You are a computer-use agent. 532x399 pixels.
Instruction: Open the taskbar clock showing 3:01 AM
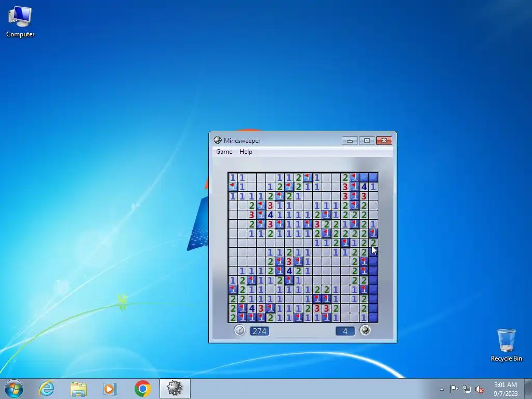[x=505, y=389]
